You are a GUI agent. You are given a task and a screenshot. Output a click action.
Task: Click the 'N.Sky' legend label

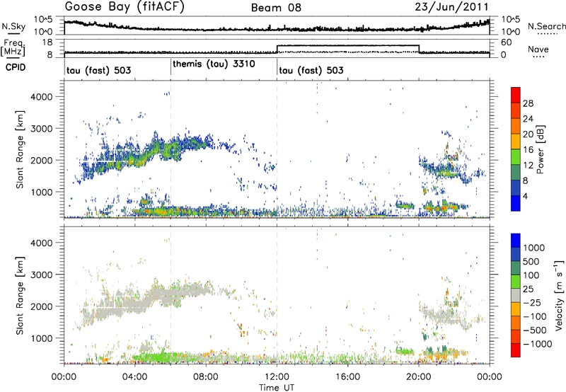click(x=13, y=26)
